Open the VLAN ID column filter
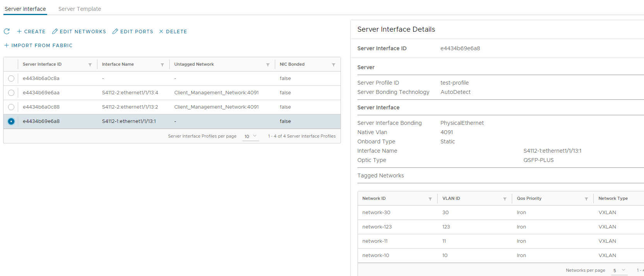644x276 pixels. tap(505, 199)
